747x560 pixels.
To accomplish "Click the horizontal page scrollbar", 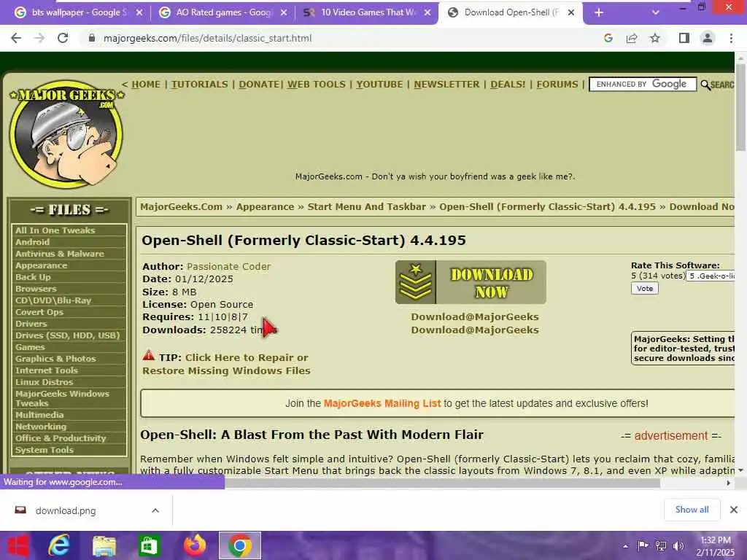I will coord(442,483).
